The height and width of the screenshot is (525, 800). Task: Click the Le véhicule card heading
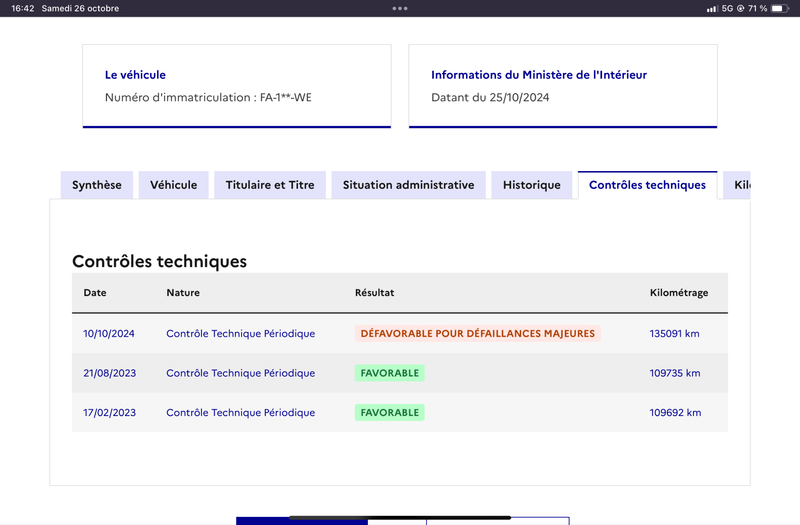(135, 75)
